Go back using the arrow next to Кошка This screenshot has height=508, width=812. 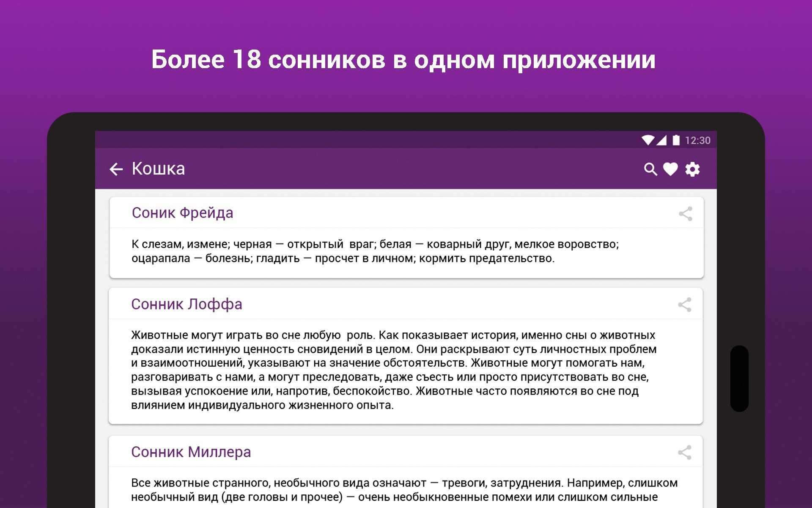tap(116, 169)
